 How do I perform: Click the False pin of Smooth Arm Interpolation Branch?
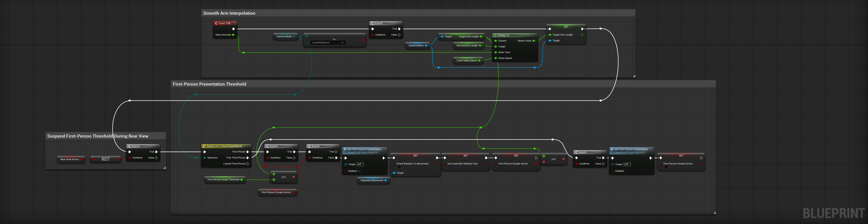tap(399, 35)
